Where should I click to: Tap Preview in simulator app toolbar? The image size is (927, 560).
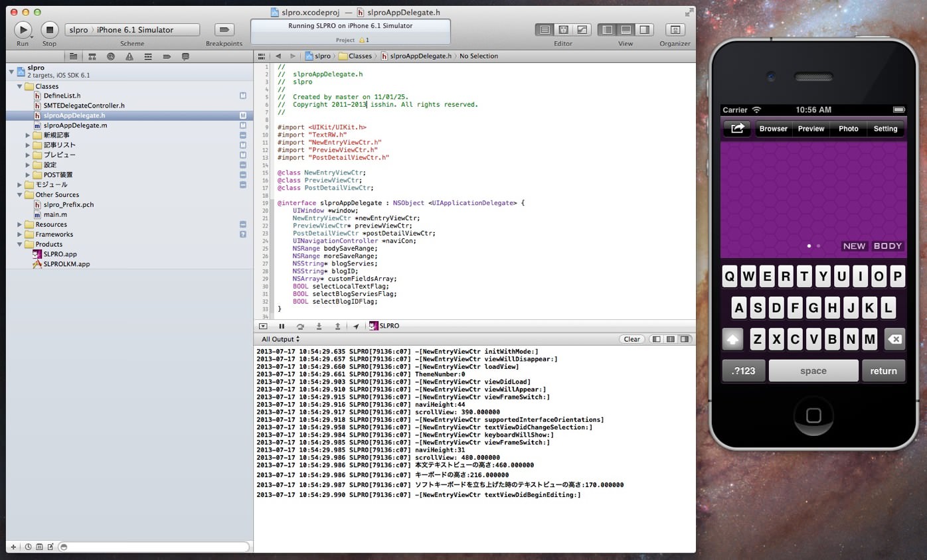(811, 129)
